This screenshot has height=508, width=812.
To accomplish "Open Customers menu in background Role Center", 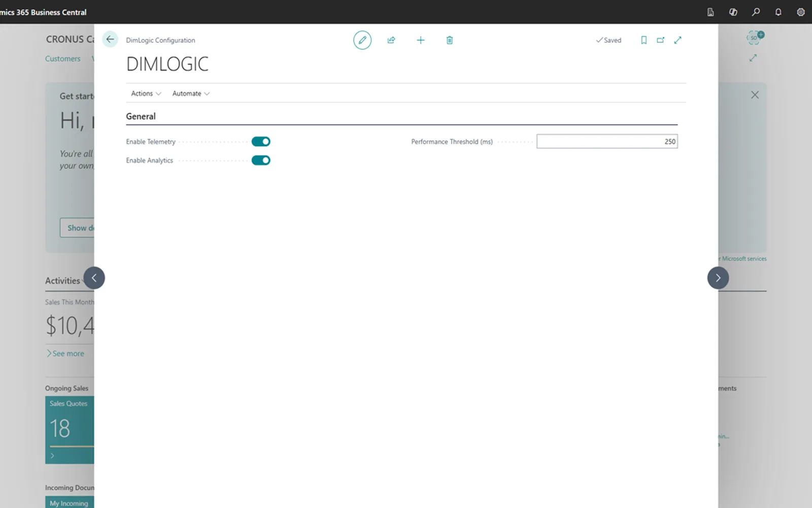I will (62, 59).
